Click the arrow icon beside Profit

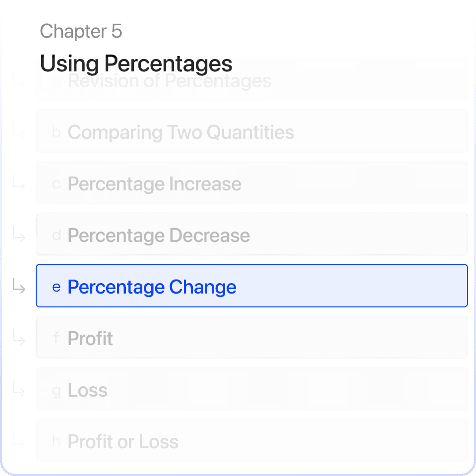19,338
